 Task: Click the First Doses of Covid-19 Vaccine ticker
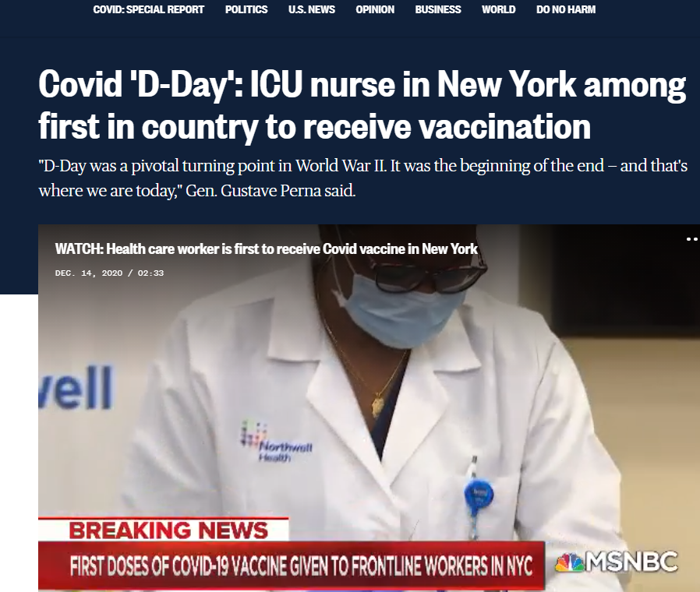click(x=302, y=566)
